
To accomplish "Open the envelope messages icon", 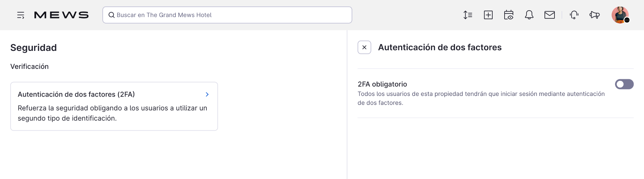I will [550, 15].
